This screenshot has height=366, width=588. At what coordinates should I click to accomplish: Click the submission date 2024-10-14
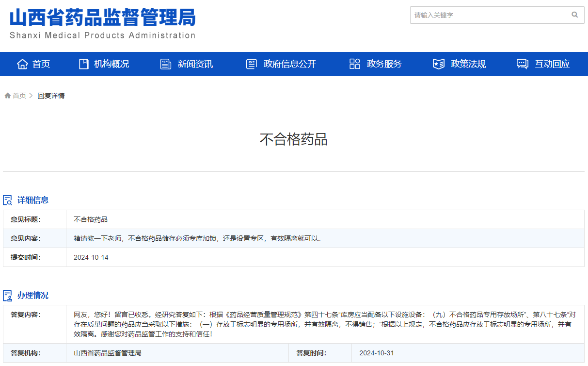tap(91, 257)
